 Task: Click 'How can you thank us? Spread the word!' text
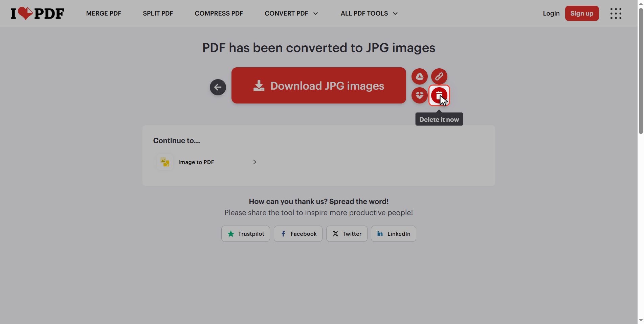point(318,202)
